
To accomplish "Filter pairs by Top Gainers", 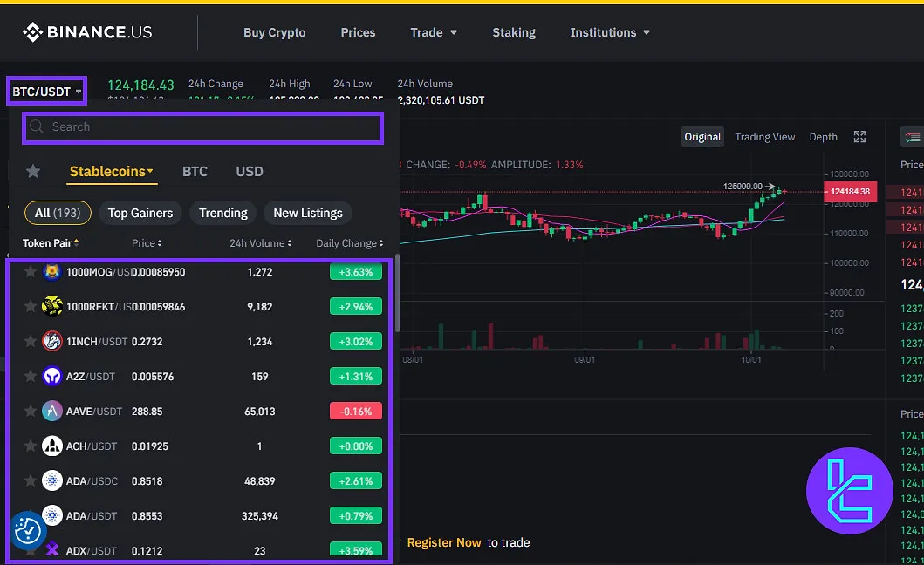I will [x=140, y=213].
